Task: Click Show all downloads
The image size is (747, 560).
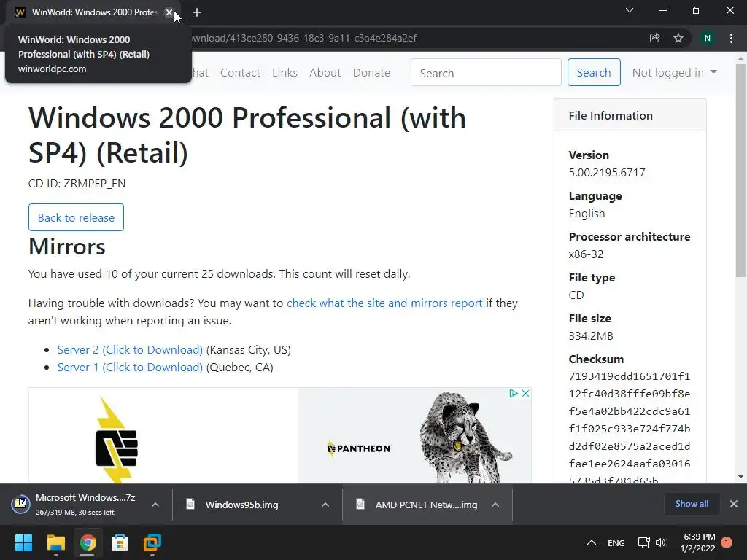Action: [x=692, y=504]
